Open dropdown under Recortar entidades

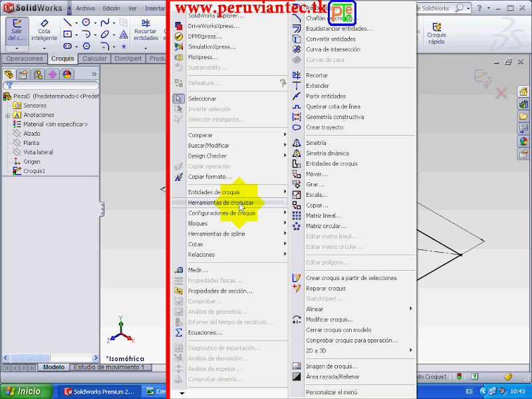146,48
